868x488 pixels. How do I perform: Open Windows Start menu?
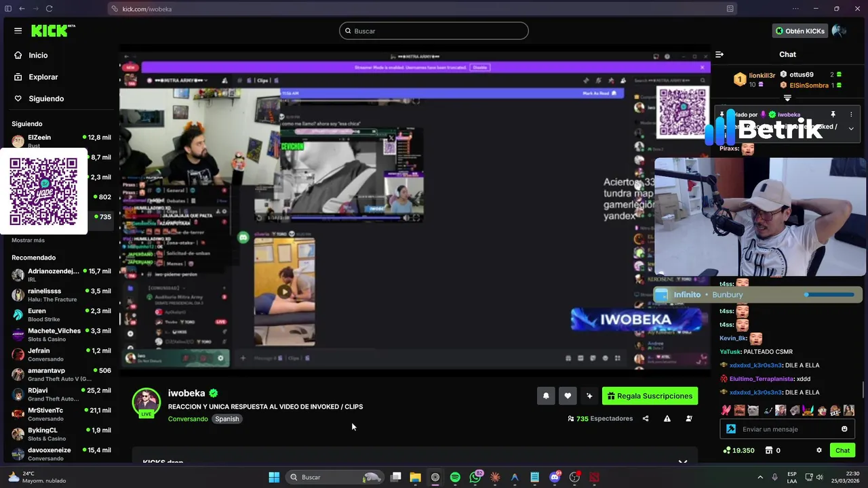coord(274,477)
